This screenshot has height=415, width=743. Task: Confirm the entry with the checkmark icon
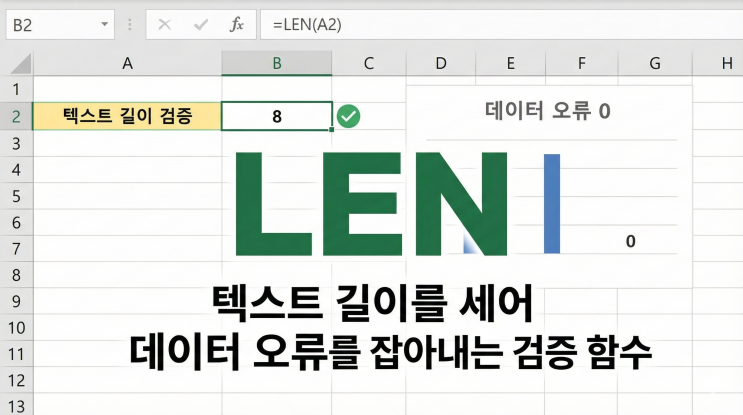pyautogui.click(x=201, y=24)
